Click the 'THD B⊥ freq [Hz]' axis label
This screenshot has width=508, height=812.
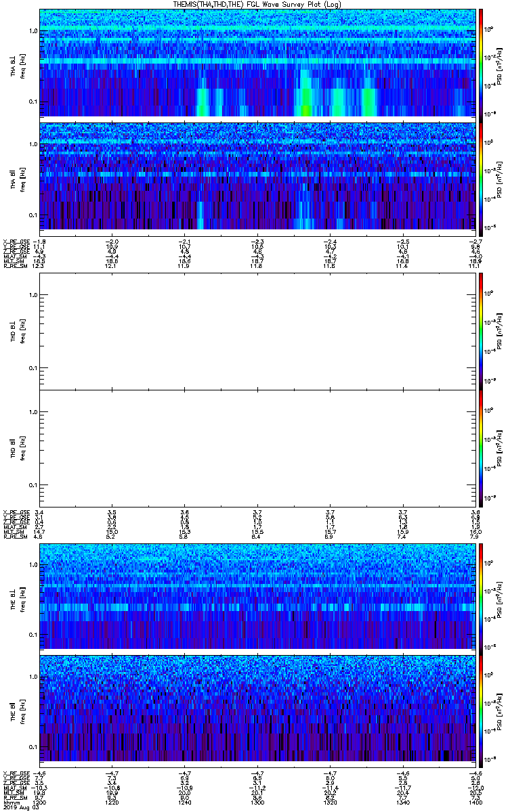pyautogui.click(x=16, y=330)
